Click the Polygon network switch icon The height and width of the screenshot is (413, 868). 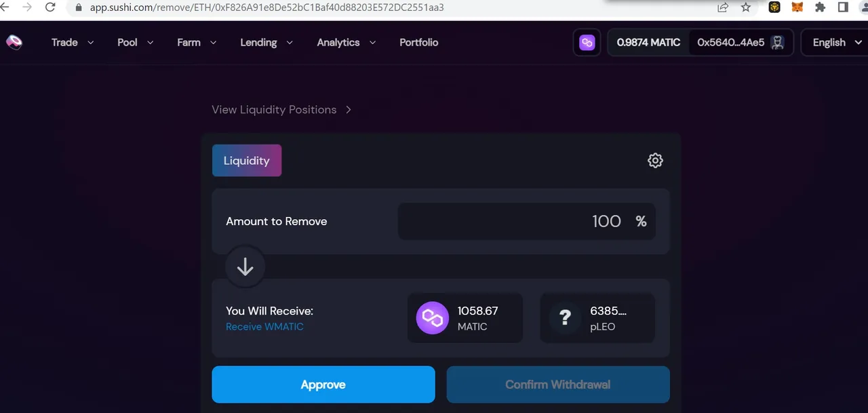[x=587, y=42]
